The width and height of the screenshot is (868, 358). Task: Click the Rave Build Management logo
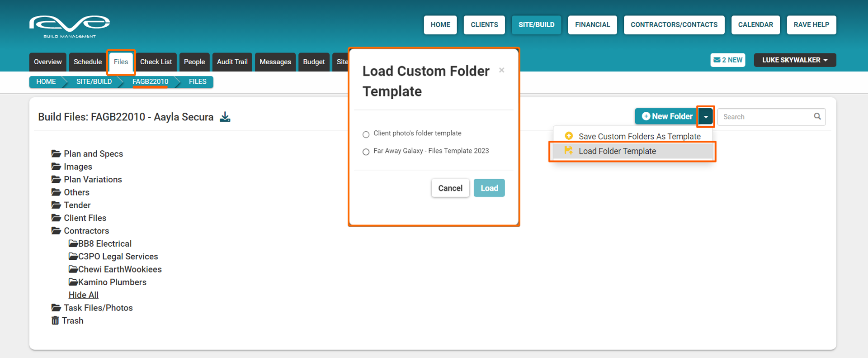(70, 26)
